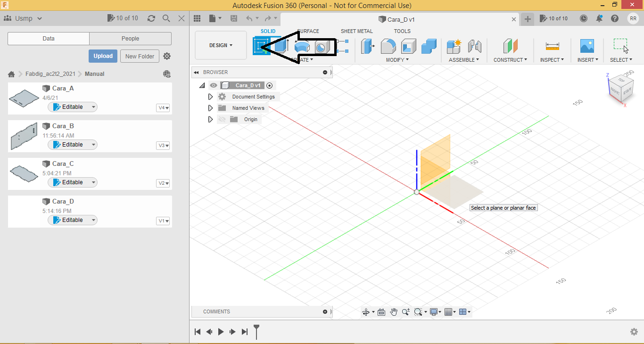Activate the Pan hand tool
Image resolution: width=644 pixels, height=344 pixels.
(x=394, y=312)
